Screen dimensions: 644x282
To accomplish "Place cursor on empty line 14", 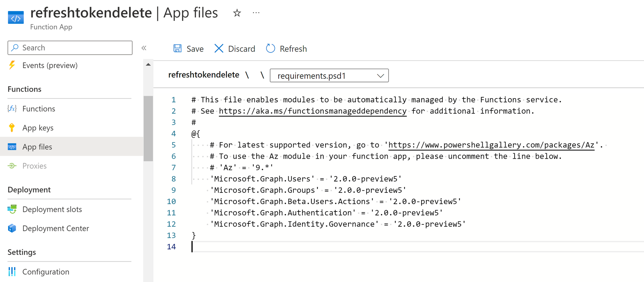I will pos(417,247).
